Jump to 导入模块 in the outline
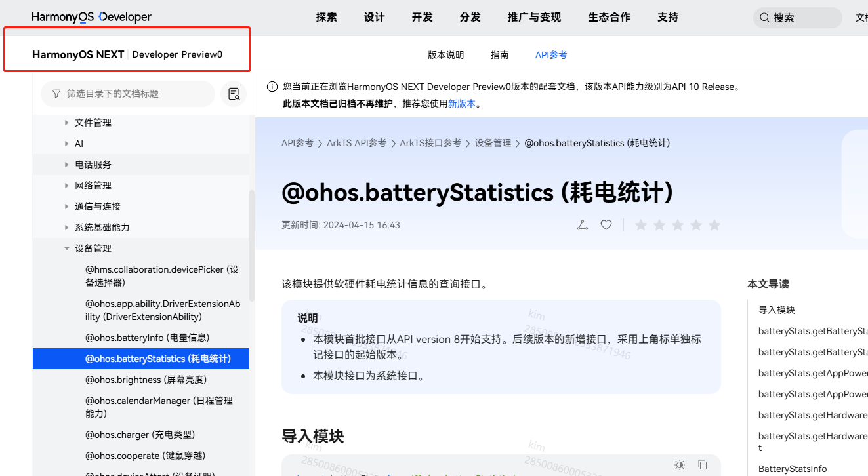The width and height of the screenshot is (868, 476). coord(777,310)
